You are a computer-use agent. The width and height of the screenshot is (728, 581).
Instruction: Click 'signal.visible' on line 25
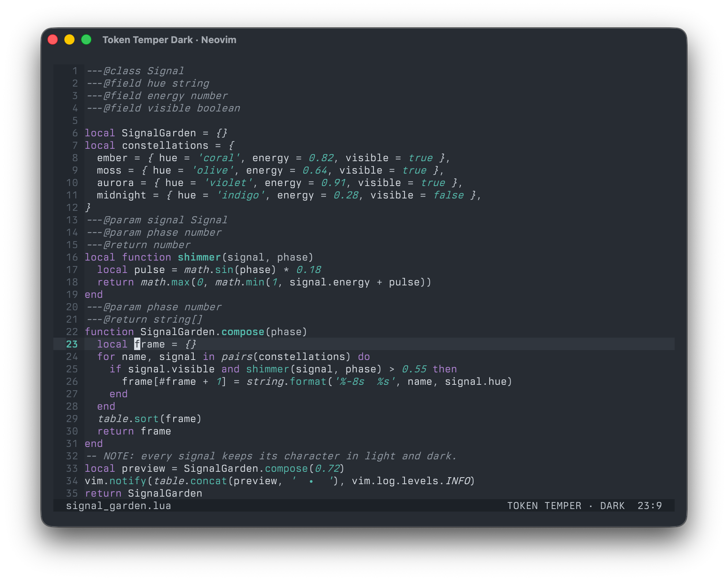coord(171,369)
